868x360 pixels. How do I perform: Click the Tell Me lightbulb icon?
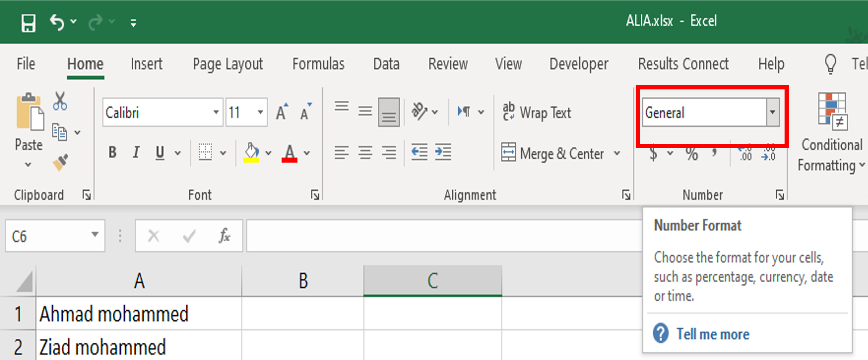[x=830, y=64]
